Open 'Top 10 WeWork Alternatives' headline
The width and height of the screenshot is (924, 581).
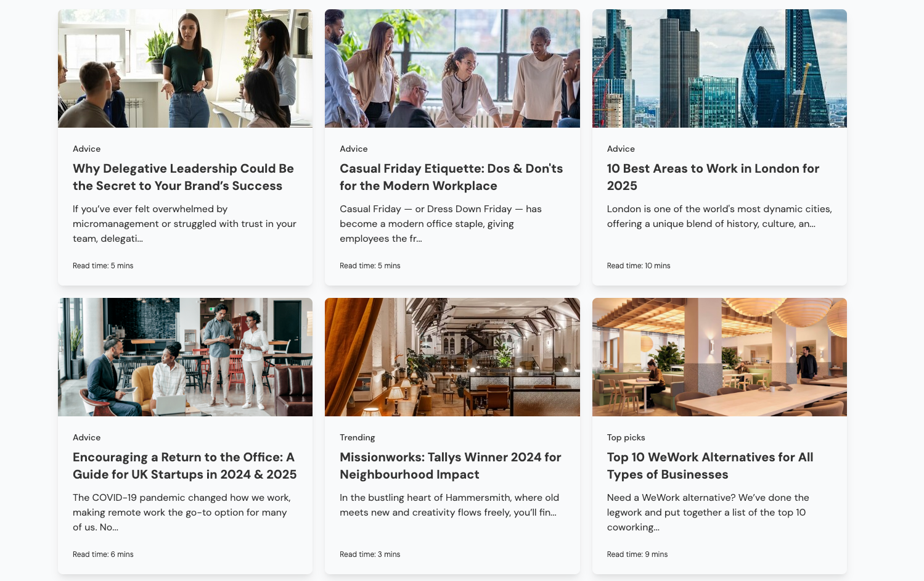(x=710, y=466)
